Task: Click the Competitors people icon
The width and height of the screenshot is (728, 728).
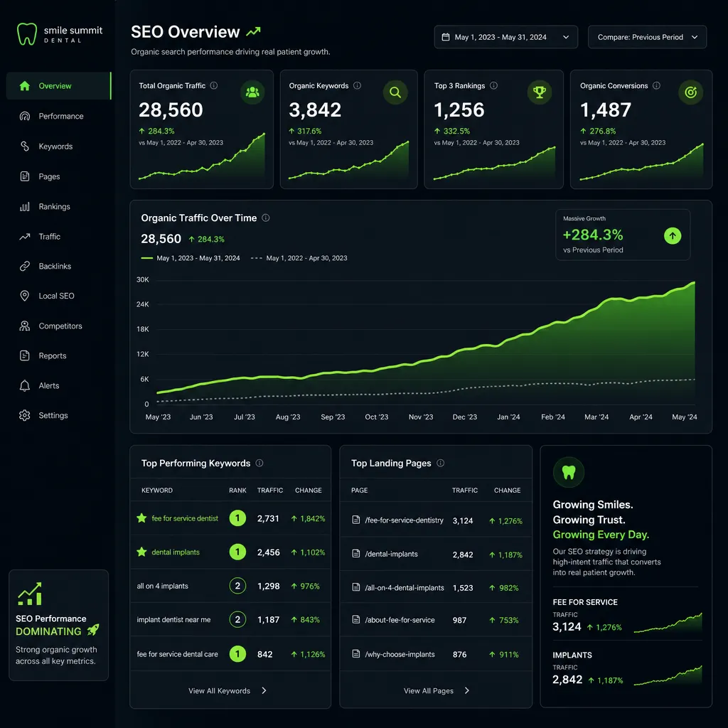Action: 25,326
